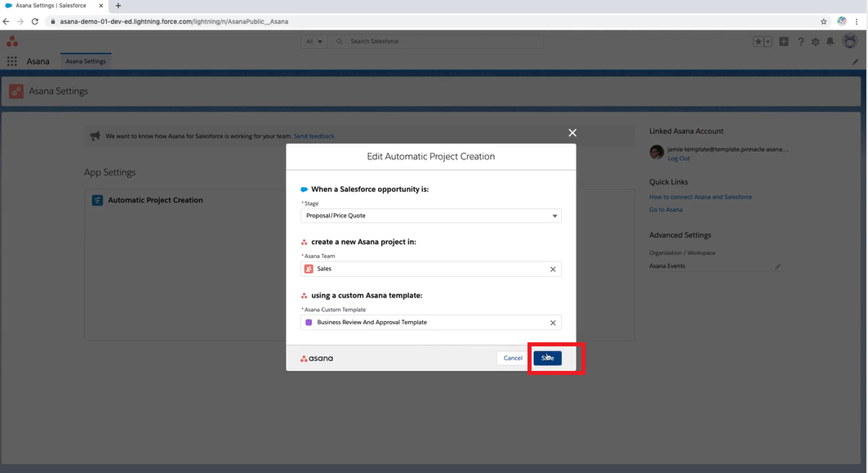Open the All search scope dropdown
868x473 pixels.
click(314, 41)
